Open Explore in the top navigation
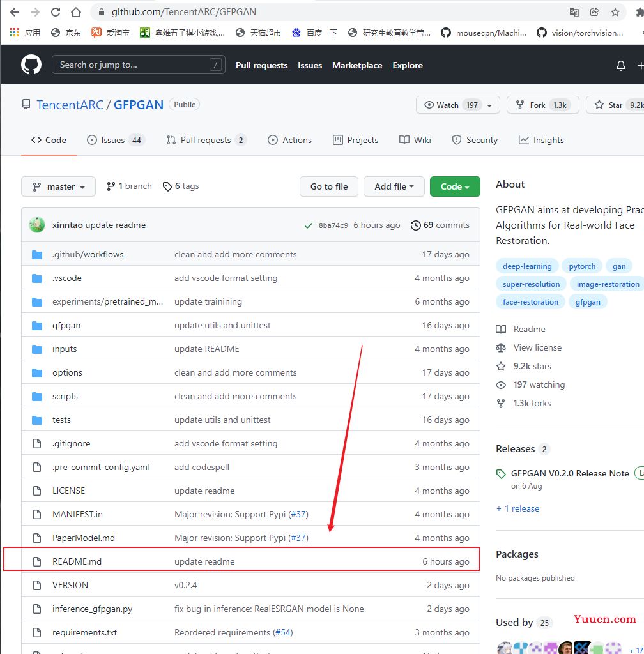Screen dimensions: 644x654 click(408, 66)
